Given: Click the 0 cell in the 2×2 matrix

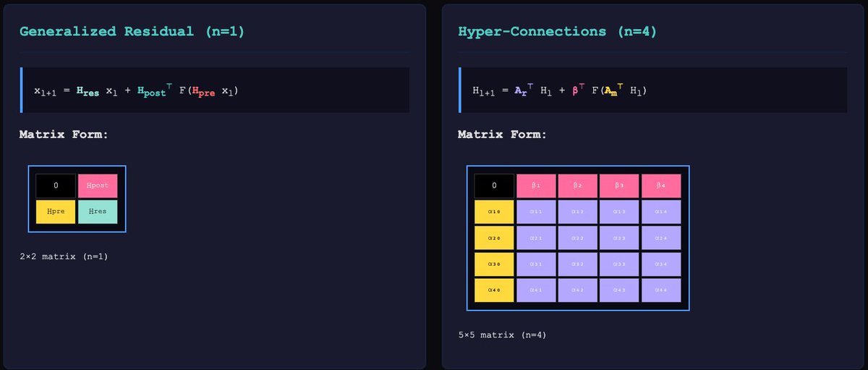Looking at the screenshot, I should (56, 185).
